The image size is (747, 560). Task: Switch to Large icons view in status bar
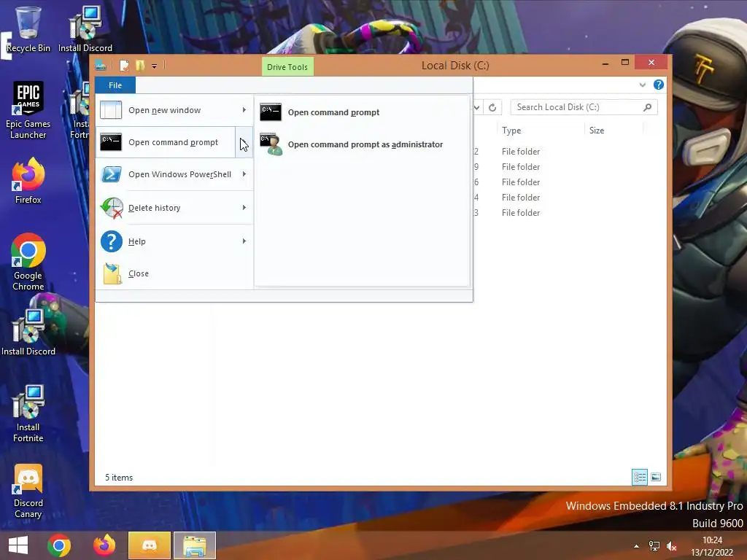coord(656,477)
